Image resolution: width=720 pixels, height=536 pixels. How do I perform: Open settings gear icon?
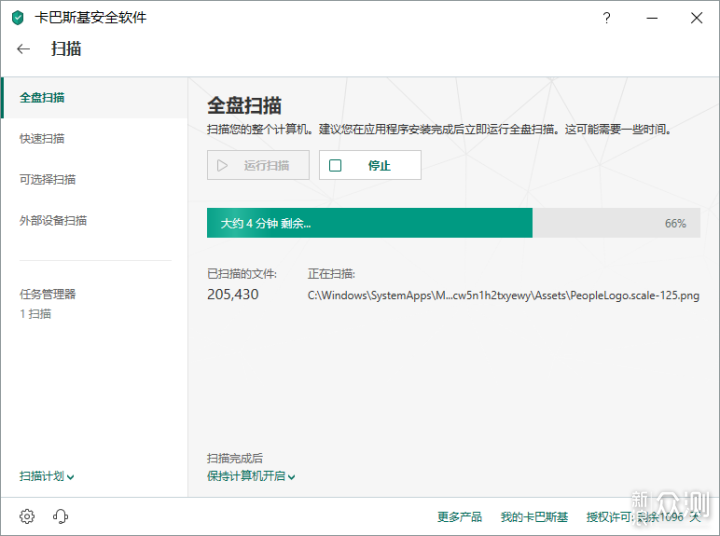27,516
